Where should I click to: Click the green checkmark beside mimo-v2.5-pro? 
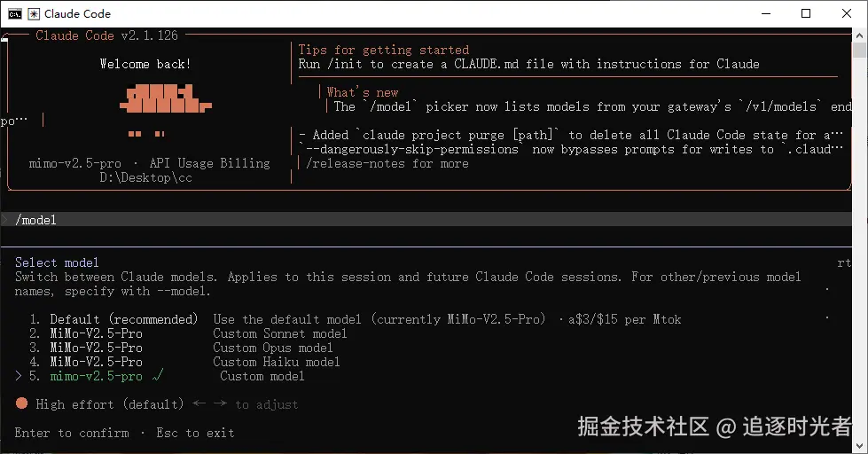click(157, 376)
